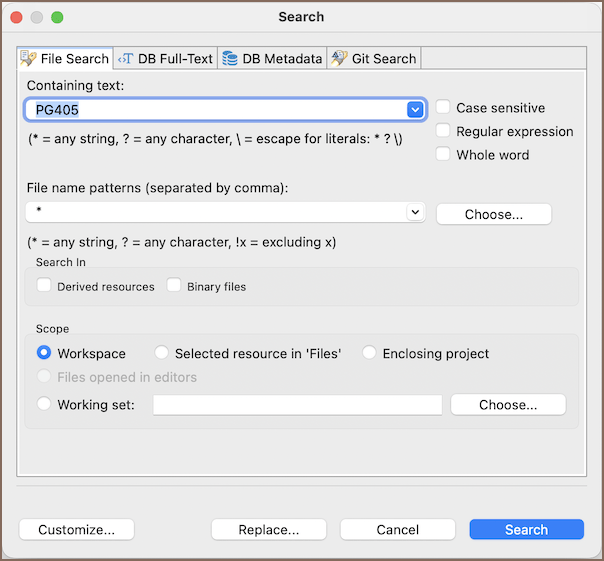Click the File Search tab icon
The image size is (604, 561).
click(28, 59)
